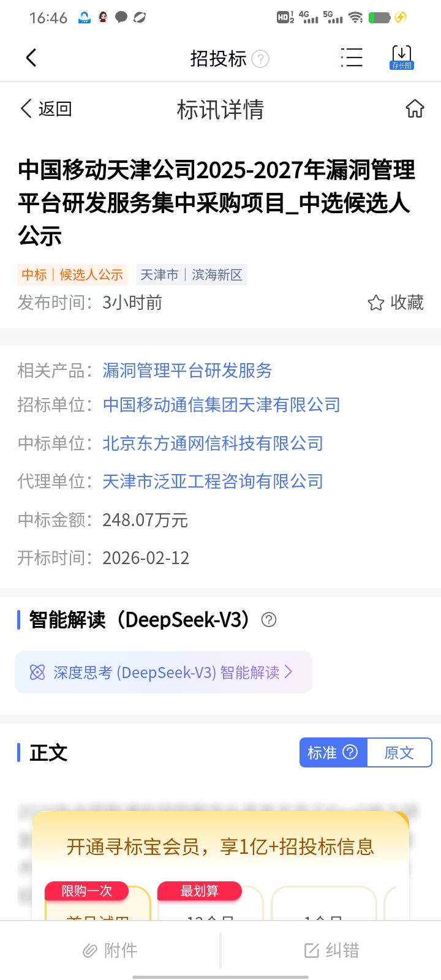Click the 收藏 star to favorite

tap(396, 303)
